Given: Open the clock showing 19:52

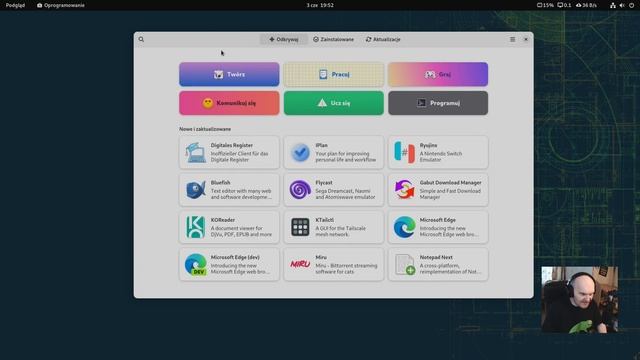Looking at the screenshot, I should pos(320,5).
